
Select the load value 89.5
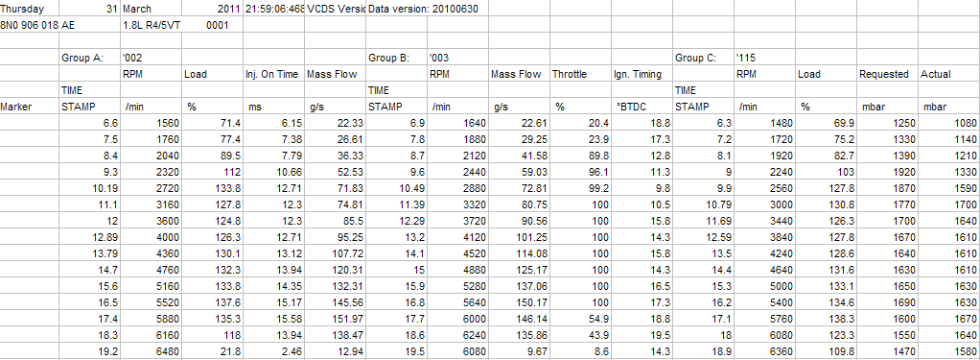213,156
